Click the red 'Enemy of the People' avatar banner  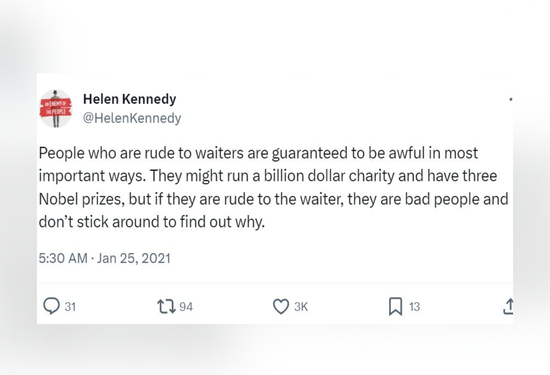click(x=55, y=108)
